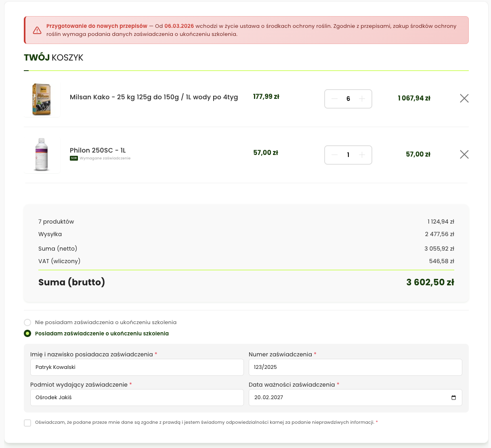Open Philon 250SC product thumbnail
The image size is (491, 448).
click(42, 155)
